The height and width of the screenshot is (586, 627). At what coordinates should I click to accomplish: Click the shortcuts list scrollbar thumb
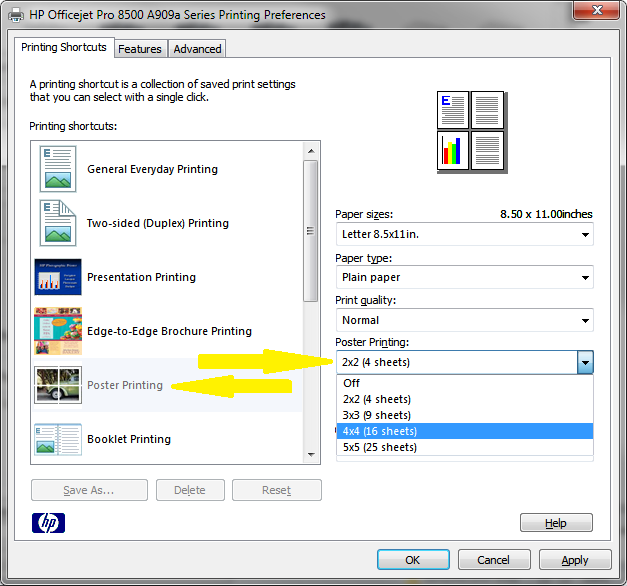(x=310, y=231)
